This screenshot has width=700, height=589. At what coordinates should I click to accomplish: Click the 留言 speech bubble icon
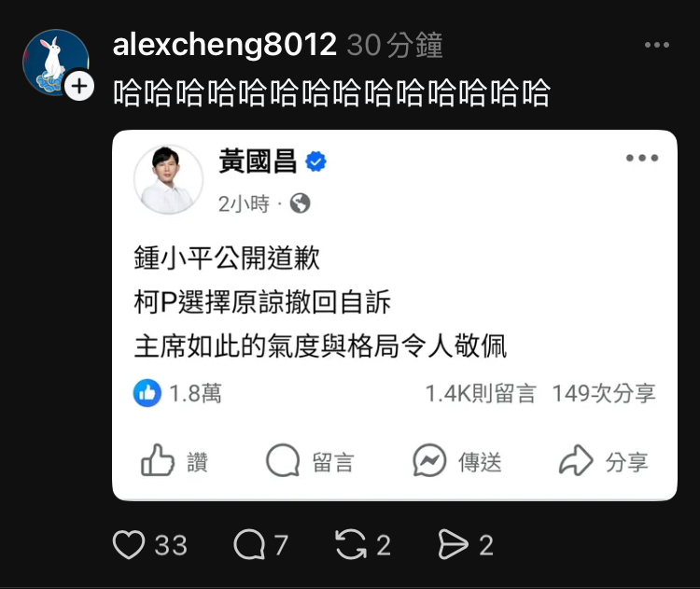[x=283, y=460]
